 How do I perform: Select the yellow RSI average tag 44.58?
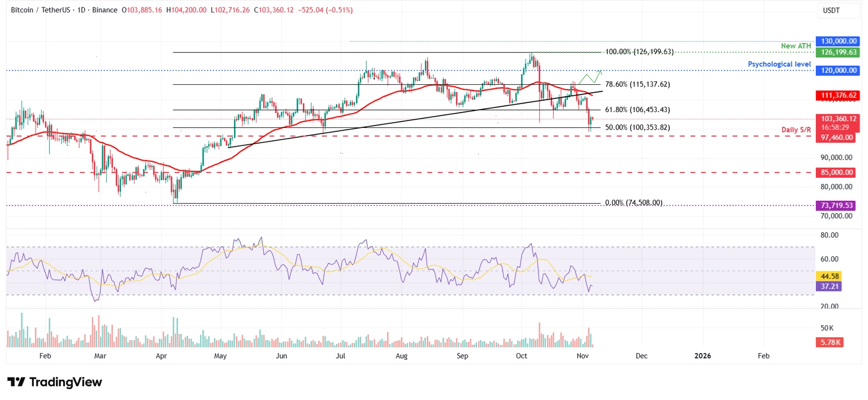(828, 276)
